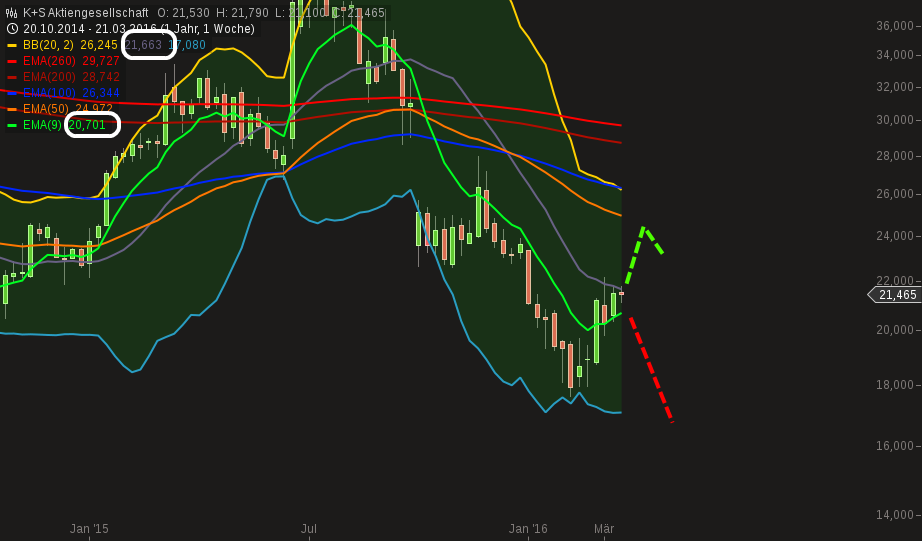The width and height of the screenshot is (922, 541).
Task: Click the 34,000 price axis label
Action: tap(895, 55)
